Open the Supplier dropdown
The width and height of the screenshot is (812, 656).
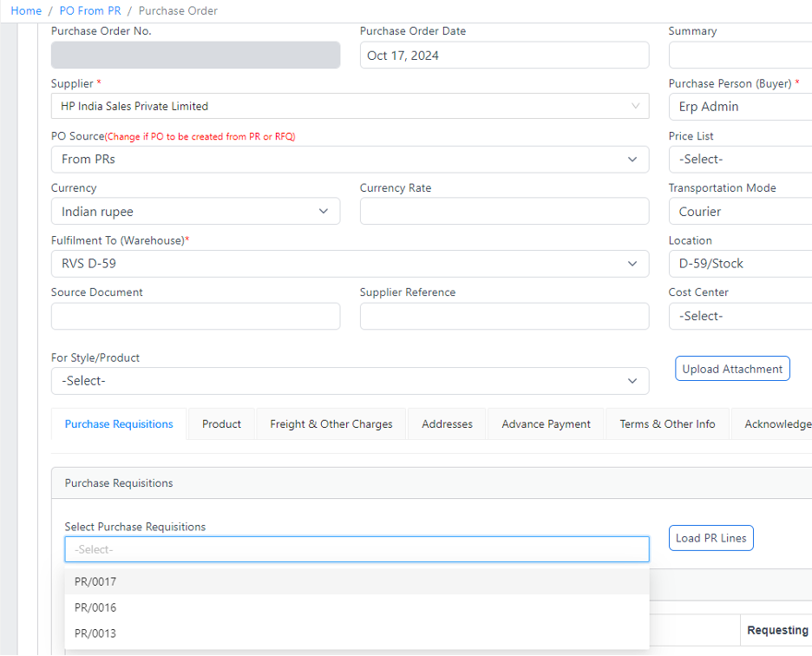click(350, 107)
